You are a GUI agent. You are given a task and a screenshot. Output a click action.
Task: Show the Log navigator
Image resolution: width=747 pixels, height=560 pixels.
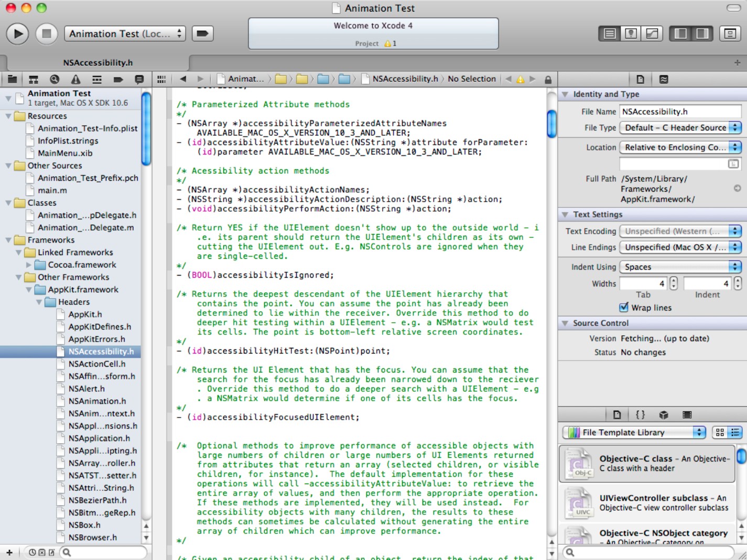139,79
